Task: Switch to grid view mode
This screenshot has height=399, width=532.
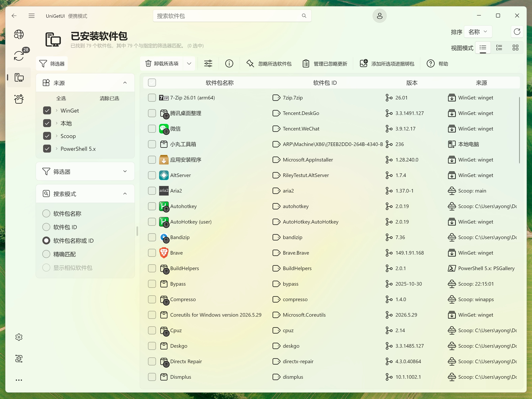Action: (x=515, y=48)
